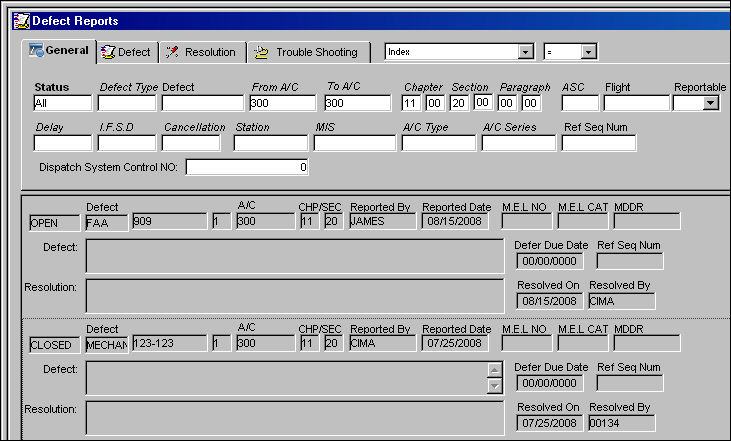Click the Station field
This screenshot has width=731, height=441.
click(270, 143)
